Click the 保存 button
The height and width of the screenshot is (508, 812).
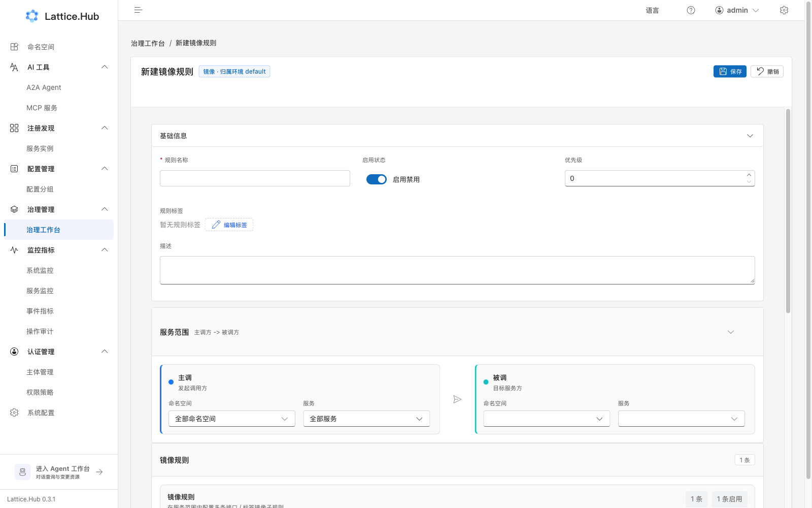pos(730,72)
